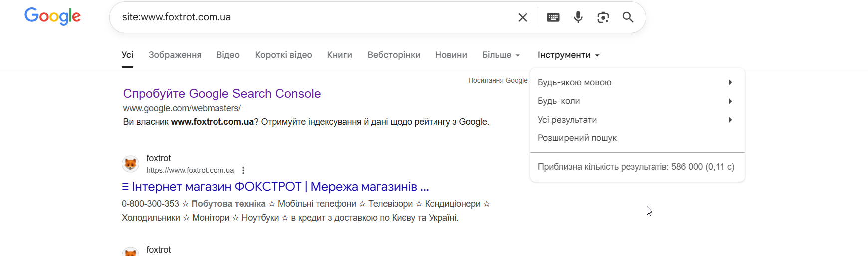The image size is (868, 256).
Task: Expand the Більше dropdown
Action: point(501,55)
